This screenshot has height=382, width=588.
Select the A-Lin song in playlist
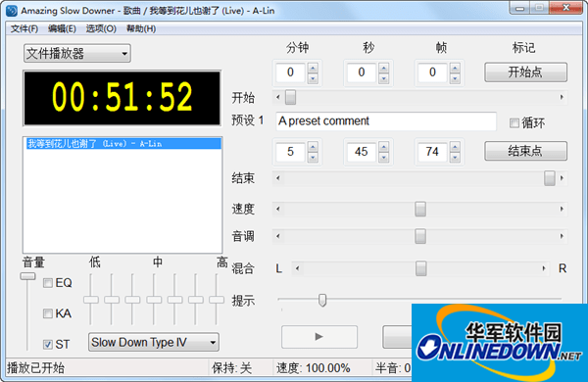tap(123, 144)
